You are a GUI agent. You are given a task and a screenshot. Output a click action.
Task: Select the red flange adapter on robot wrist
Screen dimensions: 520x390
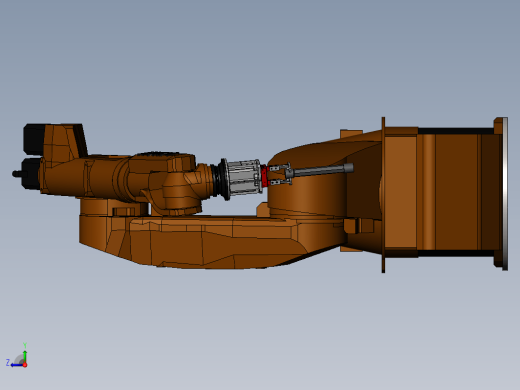tap(265, 176)
